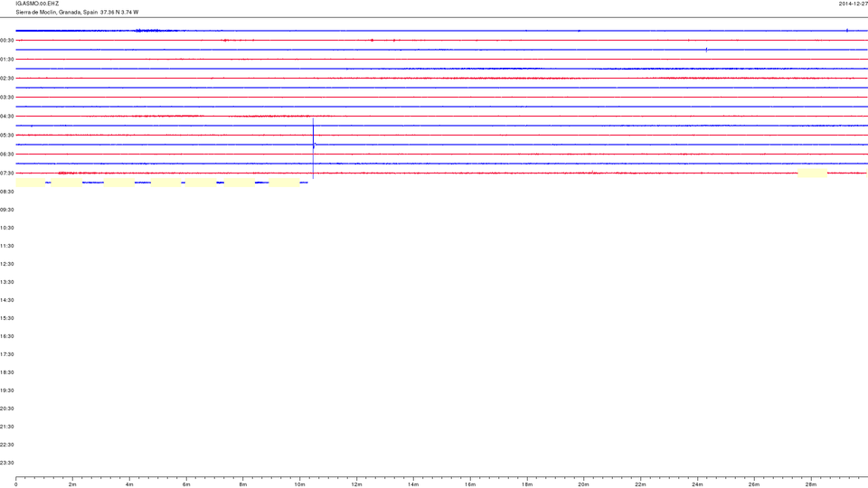Choose the 22m axis tick label
This screenshot has width=868, height=488.
click(640, 484)
